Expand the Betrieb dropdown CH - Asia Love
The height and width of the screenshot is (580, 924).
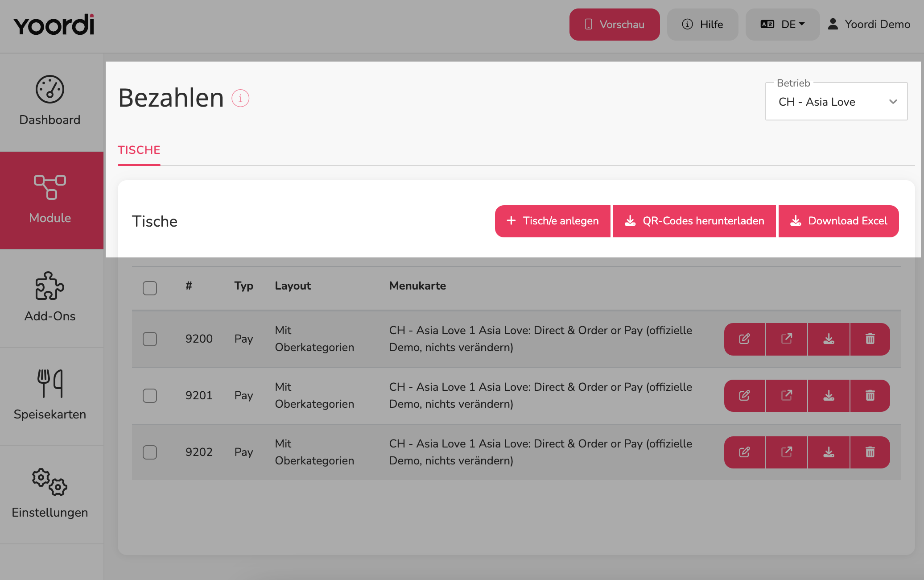pos(837,101)
